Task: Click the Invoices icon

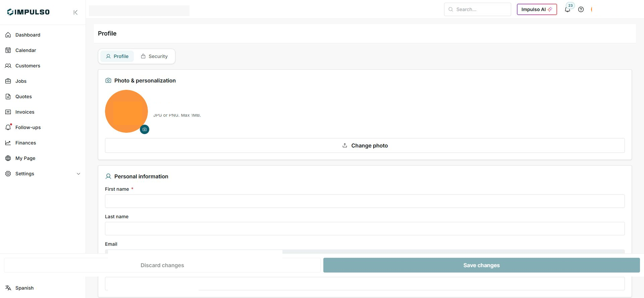Action: pyautogui.click(x=8, y=112)
